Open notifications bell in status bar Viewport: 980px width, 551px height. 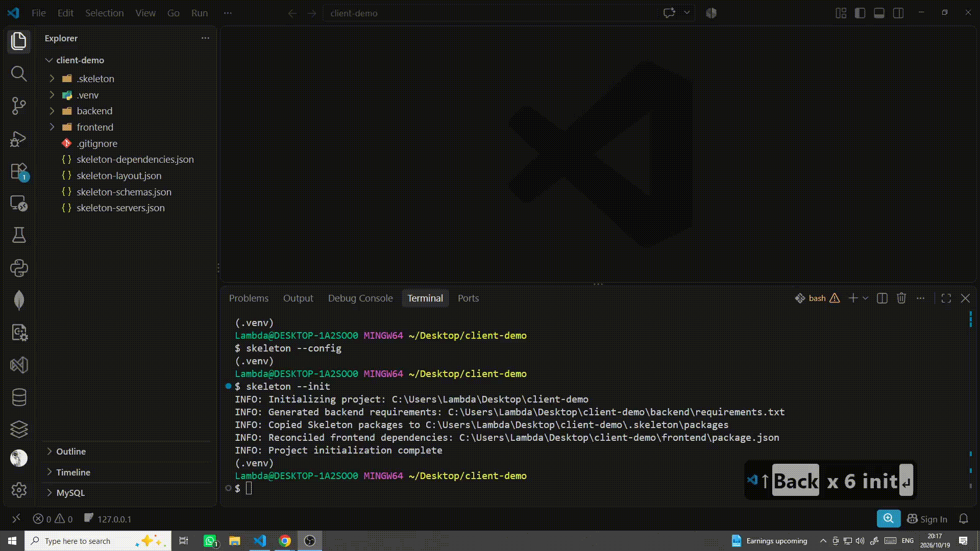(x=963, y=519)
